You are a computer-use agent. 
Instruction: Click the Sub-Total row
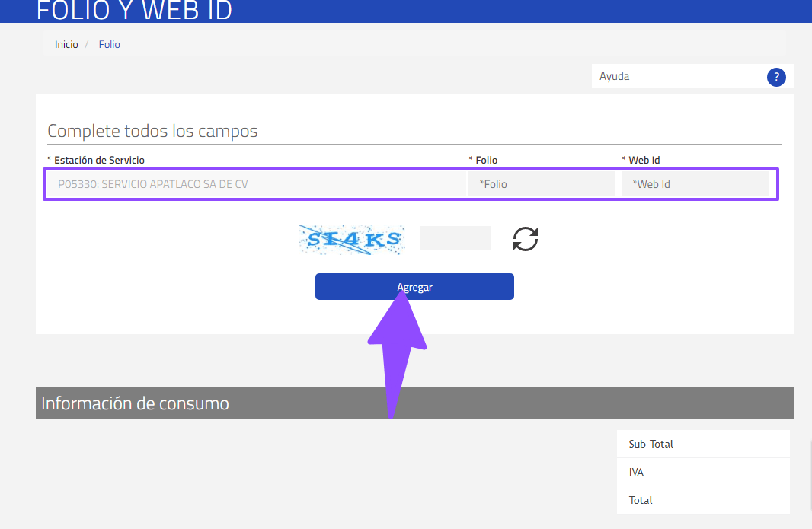pos(701,443)
